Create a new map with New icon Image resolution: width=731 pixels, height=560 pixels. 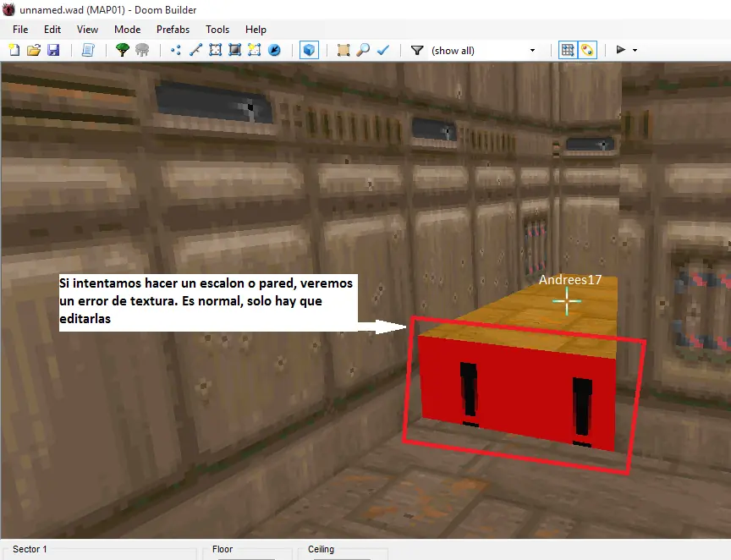click(x=14, y=50)
